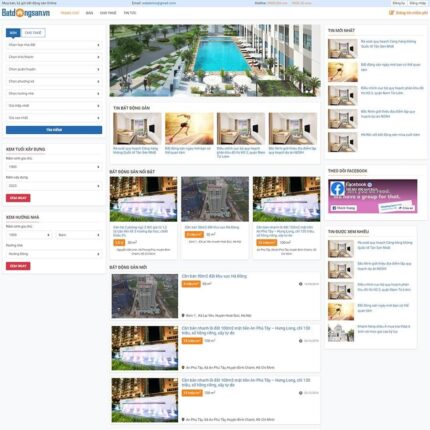This screenshot has width=430, height=430.
Task: Open the Hà Đông tower image under Bất động sản nổi bật
Action: point(215,199)
